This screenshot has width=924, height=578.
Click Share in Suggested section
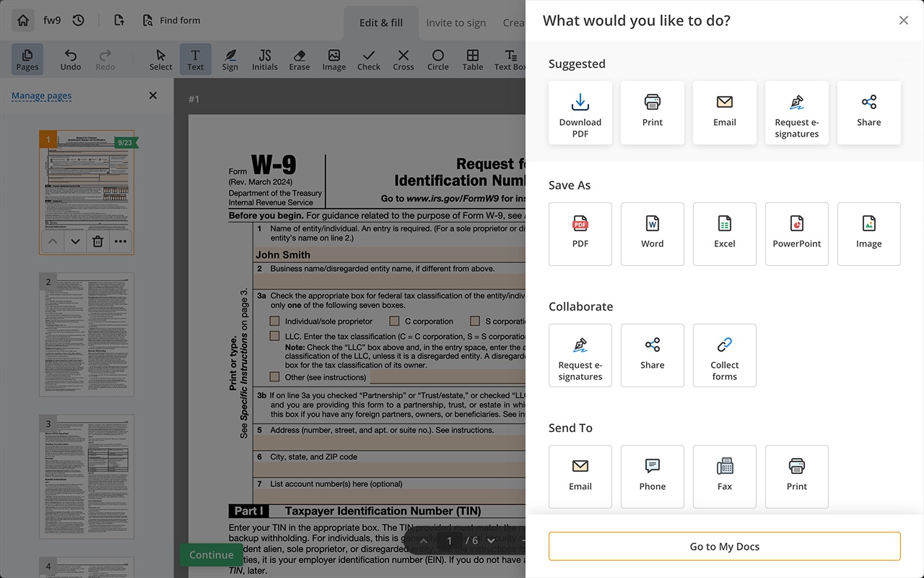869,113
